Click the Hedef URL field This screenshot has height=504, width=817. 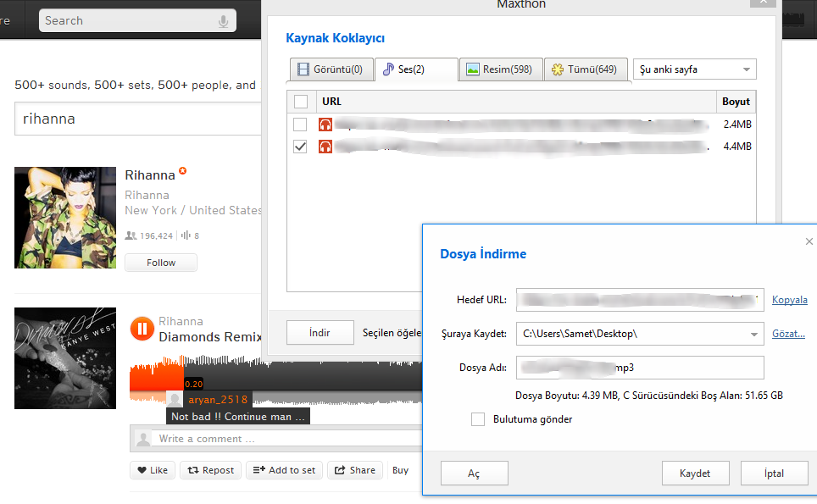pyautogui.click(x=640, y=300)
